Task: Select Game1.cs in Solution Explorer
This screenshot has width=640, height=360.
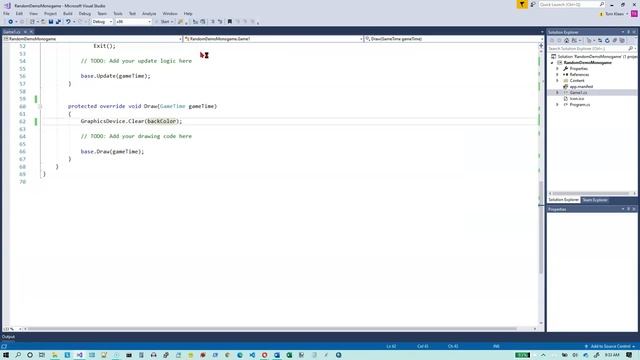Action: click(x=578, y=93)
